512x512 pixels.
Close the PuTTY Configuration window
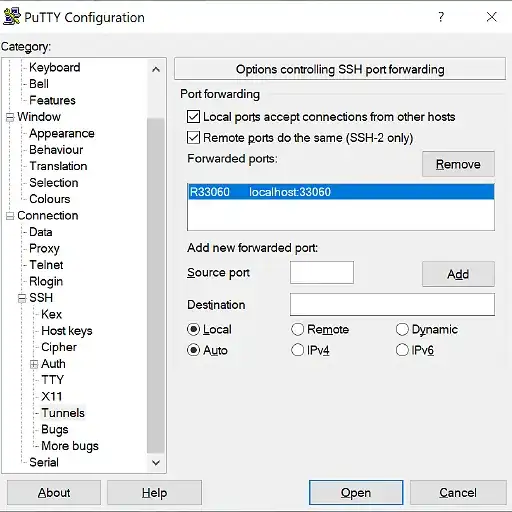coord(492,17)
